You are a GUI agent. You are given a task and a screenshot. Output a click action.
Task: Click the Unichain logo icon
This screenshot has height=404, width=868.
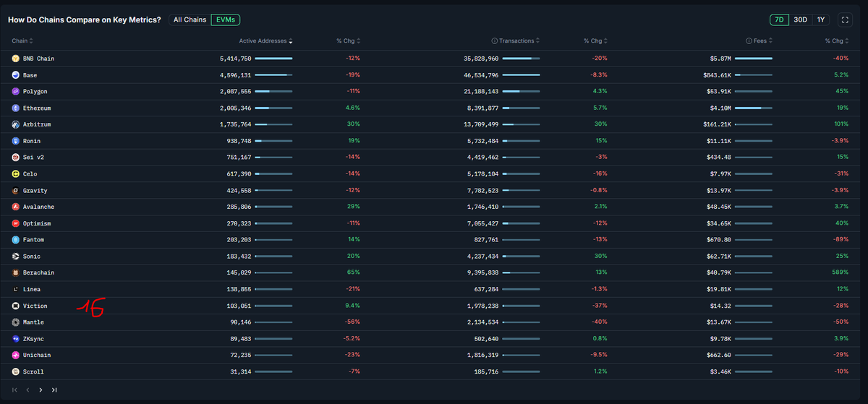pos(15,356)
